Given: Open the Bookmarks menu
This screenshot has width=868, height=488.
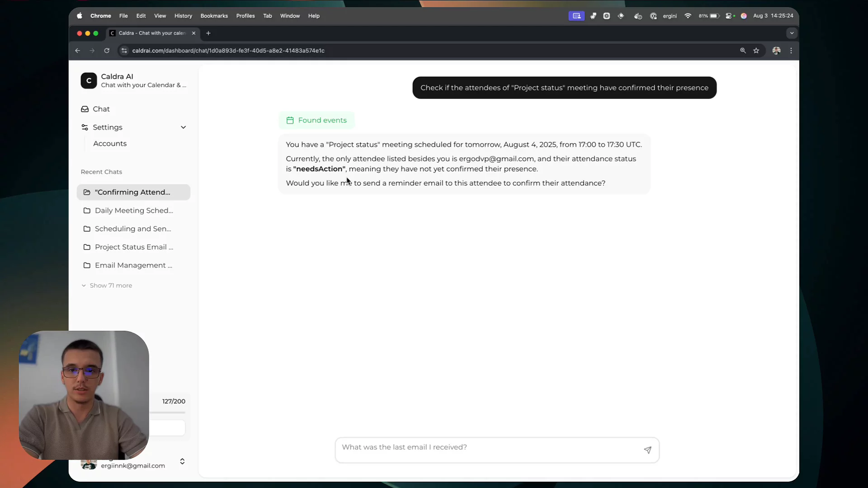Looking at the screenshot, I should (x=214, y=16).
